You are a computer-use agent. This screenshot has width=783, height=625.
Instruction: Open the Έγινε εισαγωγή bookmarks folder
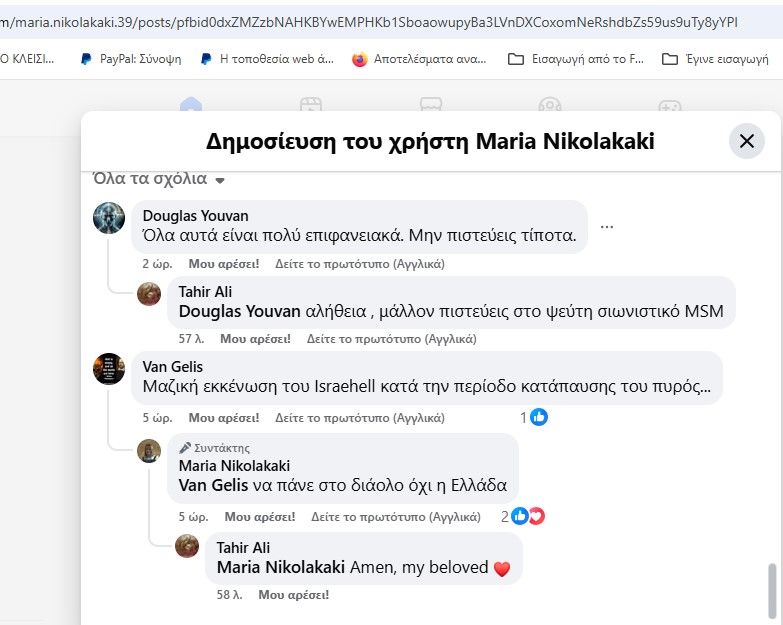tap(715, 59)
